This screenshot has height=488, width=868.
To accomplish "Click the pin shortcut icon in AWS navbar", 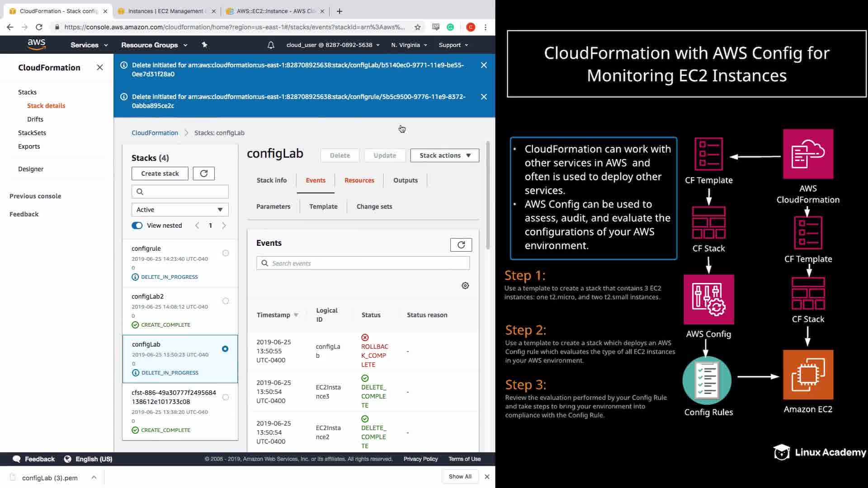I will 204,45.
